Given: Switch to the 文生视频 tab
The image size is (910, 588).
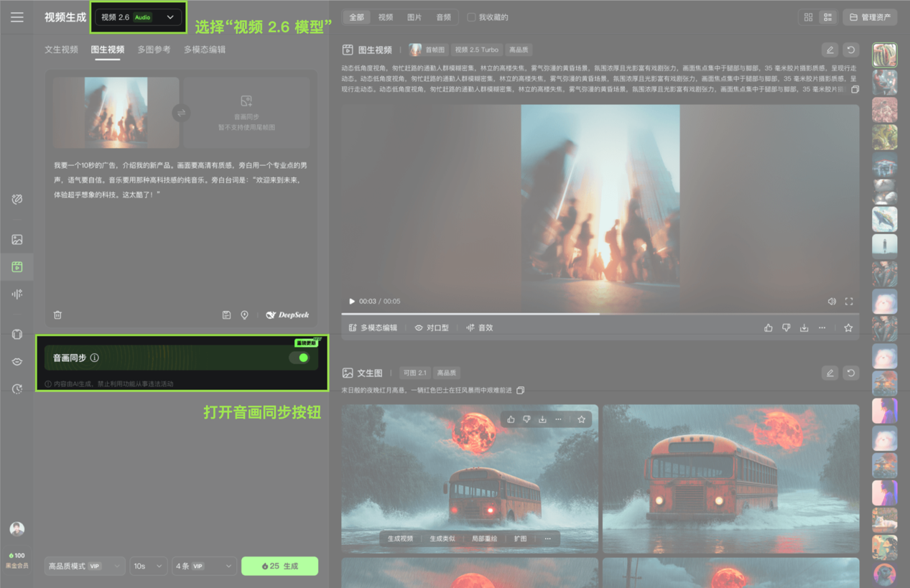Looking at the screenshot, I should [x=60, y=49].
